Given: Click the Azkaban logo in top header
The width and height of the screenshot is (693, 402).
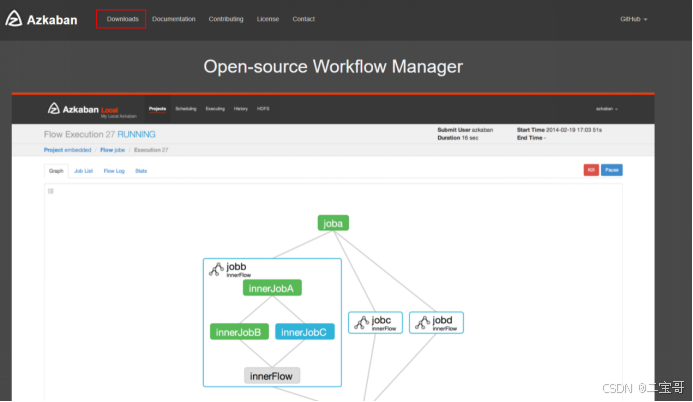Looking at the screenshot, I should click(41, 19).
